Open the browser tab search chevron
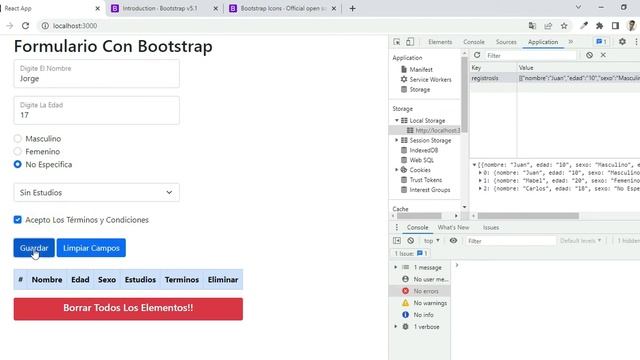The height and width of the screenshot is (360, 640). (578, 7)
